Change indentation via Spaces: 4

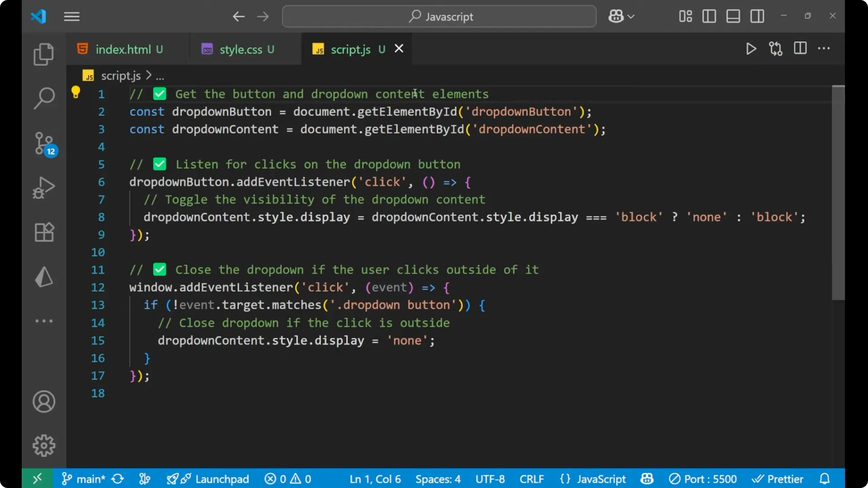[x=437, y=479]
